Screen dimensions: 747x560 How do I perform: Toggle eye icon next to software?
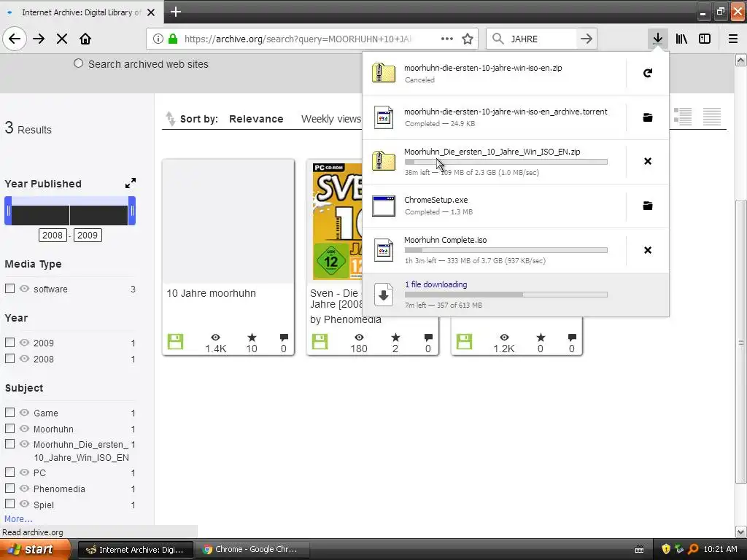[24, 289]
